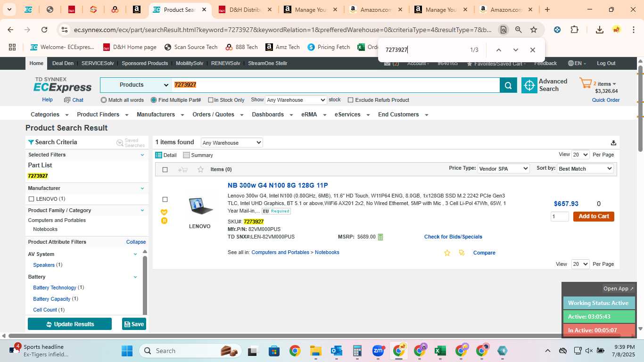Open the Products search type dropdown
644x362 pixels.
point(135,85)
